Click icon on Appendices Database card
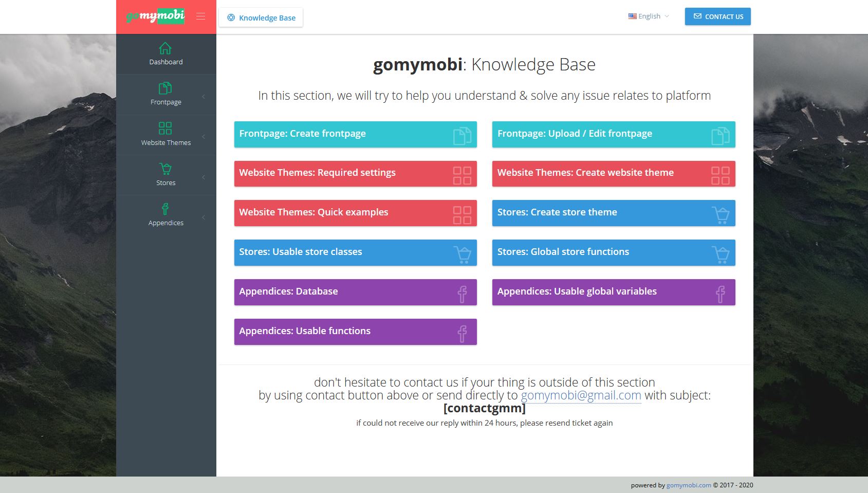The width and height of the screenshot is (868, 493). [462, 294]
